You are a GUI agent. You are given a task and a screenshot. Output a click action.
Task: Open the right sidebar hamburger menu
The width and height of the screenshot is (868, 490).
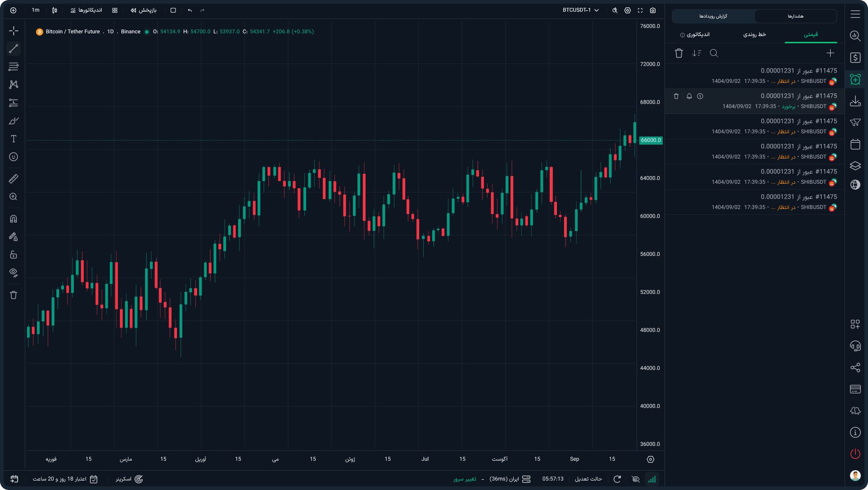855,14
